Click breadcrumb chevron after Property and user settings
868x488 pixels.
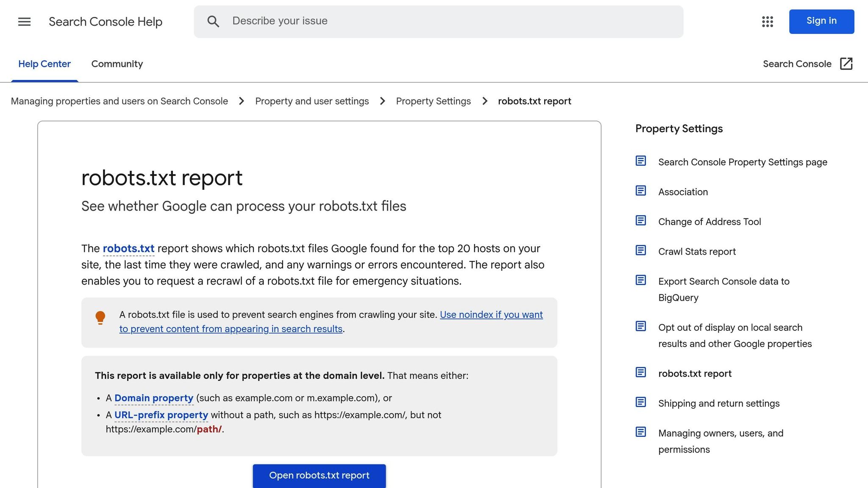(x=383, y=101)
